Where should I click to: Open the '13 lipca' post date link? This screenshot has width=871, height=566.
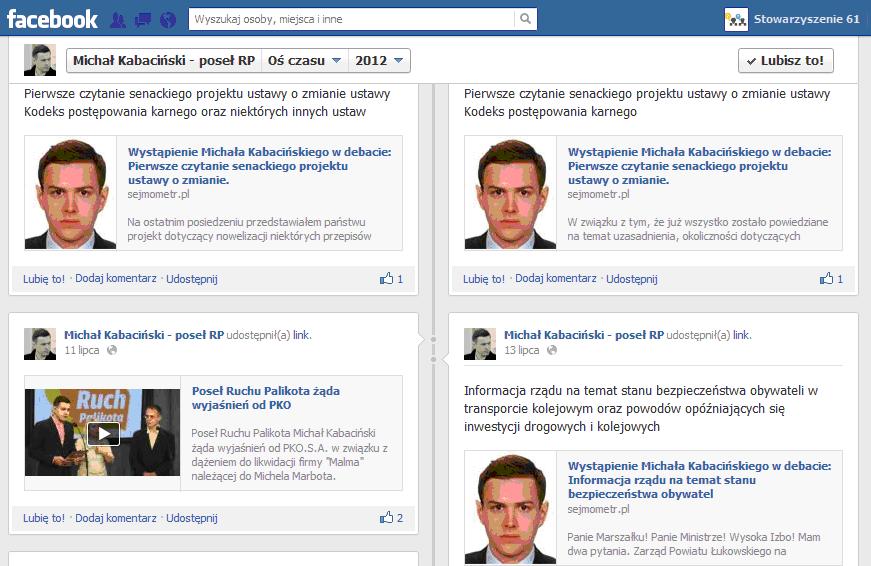(521, 351)
